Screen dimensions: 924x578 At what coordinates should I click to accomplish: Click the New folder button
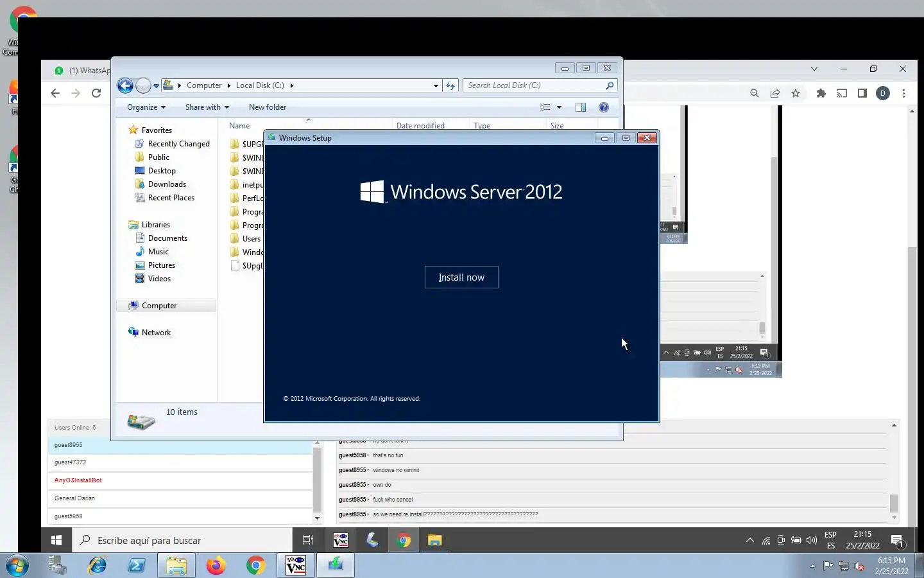(x=268, y=107)
